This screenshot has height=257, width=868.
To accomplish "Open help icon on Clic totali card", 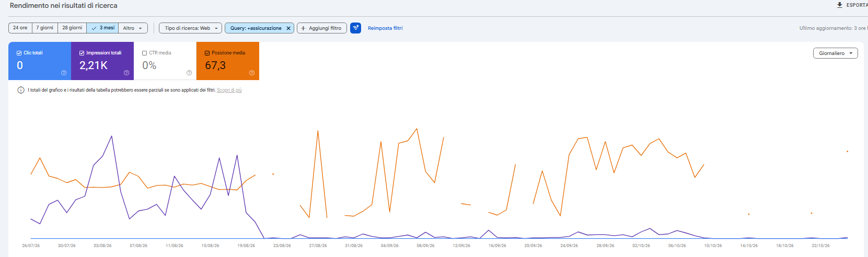I will pyautogui.click(x=64, y=73).
